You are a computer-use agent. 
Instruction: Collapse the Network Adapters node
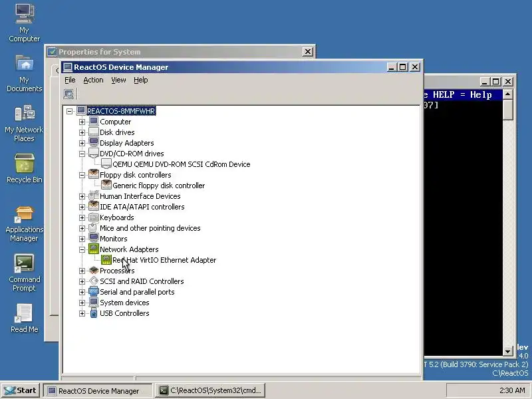82,249
